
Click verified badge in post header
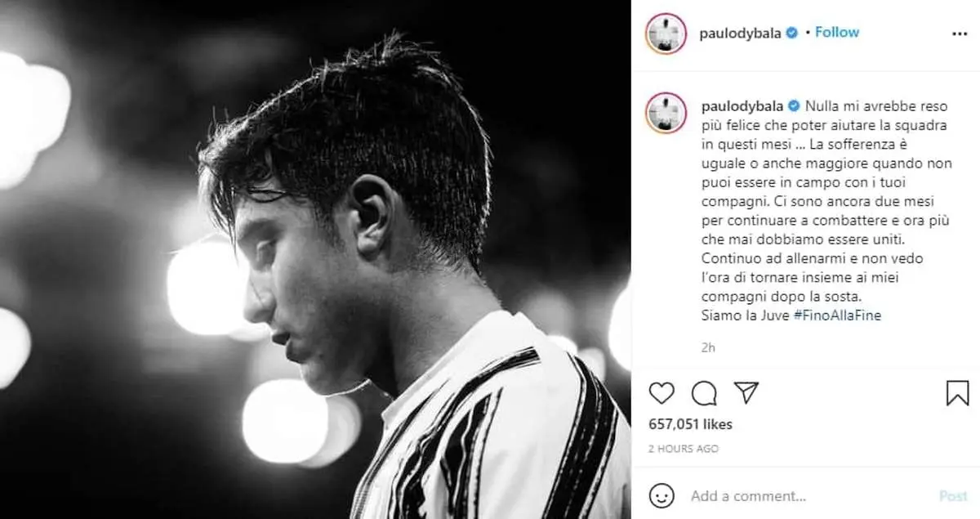pos(791,33)
